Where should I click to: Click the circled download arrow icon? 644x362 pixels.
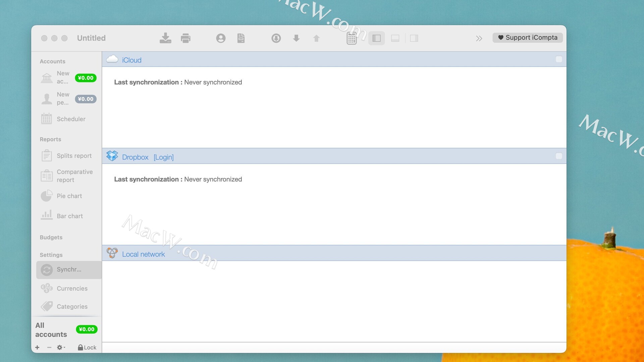click(276, 38)
